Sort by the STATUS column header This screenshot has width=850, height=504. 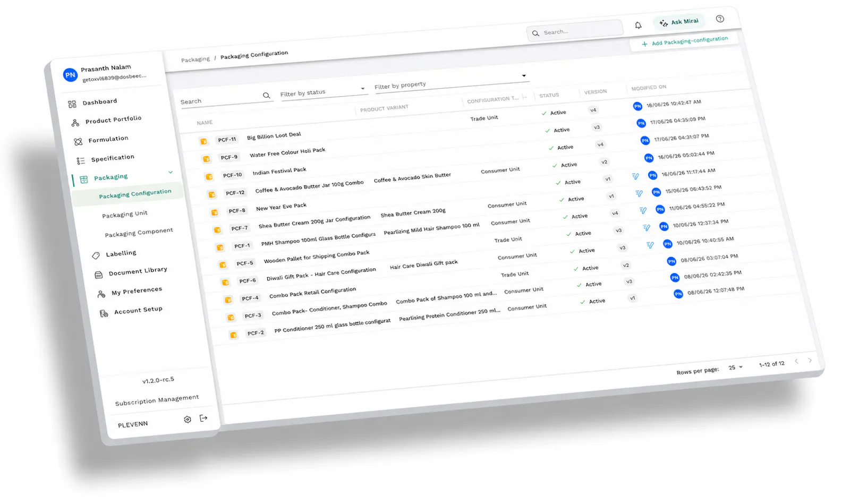click(549, 95)
